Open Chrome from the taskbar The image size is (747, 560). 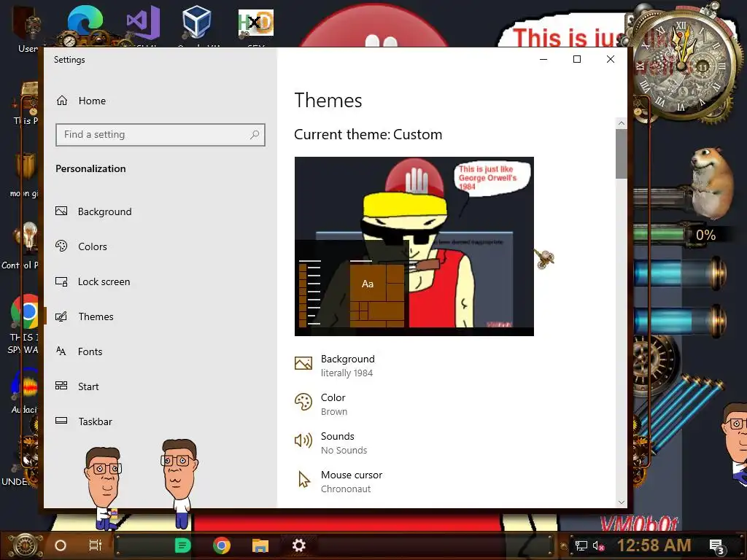click(x=222, y=545)
